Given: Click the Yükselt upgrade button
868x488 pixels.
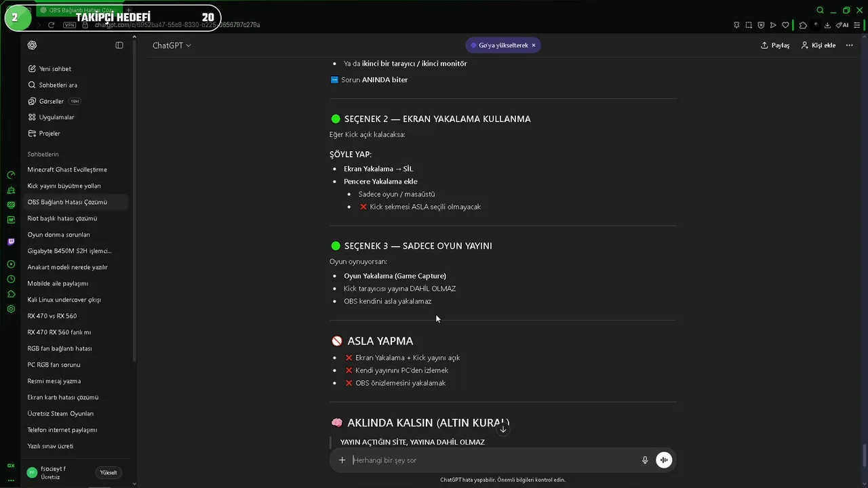Looking at the screenshot, I should [x=108, y=472].
